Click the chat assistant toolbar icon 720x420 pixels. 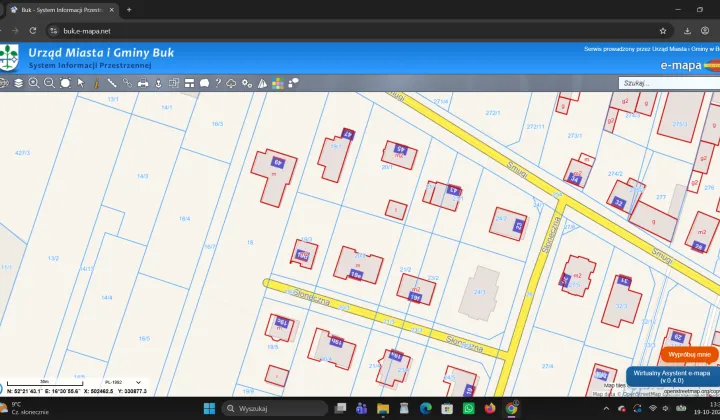tap(293, 83)
